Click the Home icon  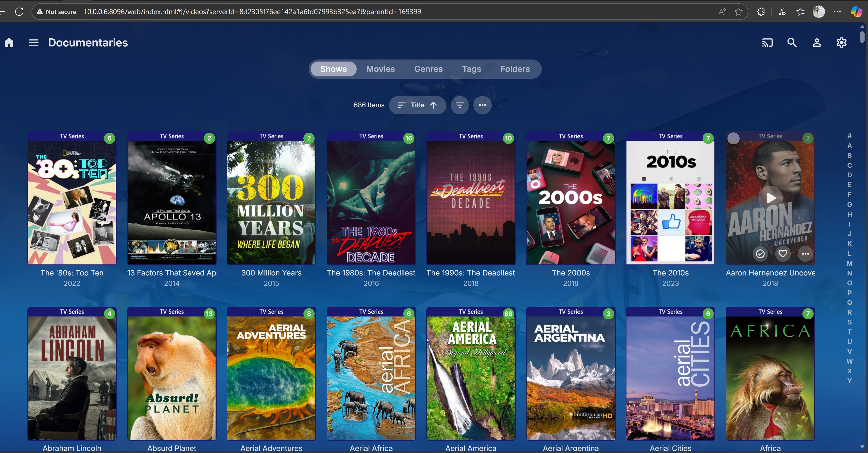pyautogui.click(x=9, y=43)
